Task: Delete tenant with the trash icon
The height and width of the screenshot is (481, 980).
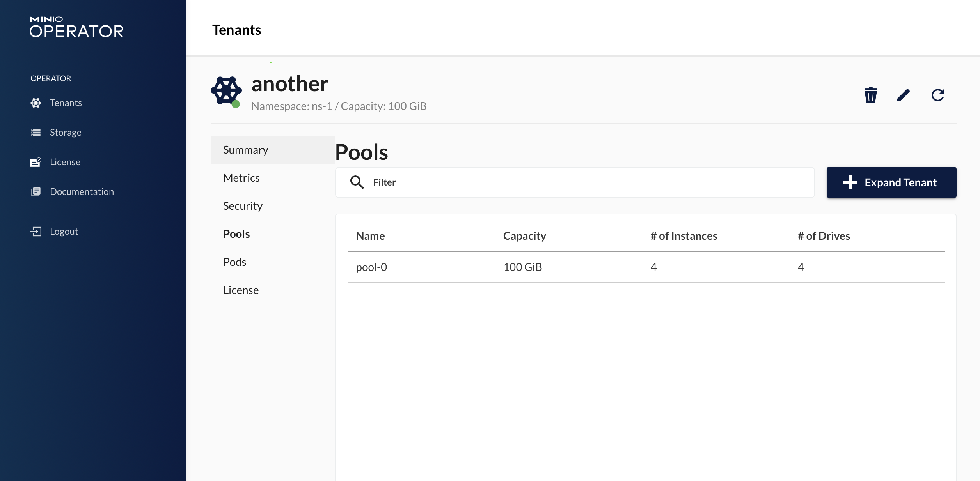Action: coord(871,95)
